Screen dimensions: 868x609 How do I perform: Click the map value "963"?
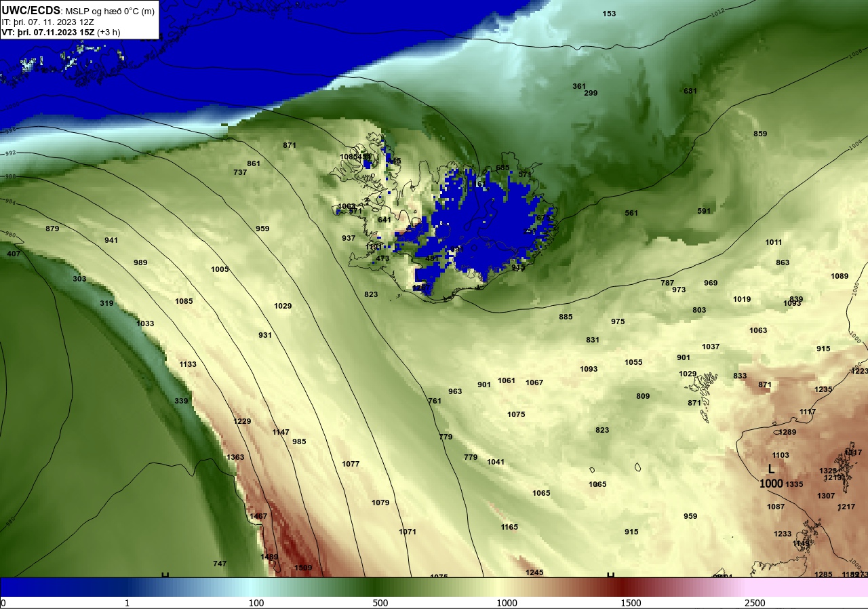(x=455, y=391)
